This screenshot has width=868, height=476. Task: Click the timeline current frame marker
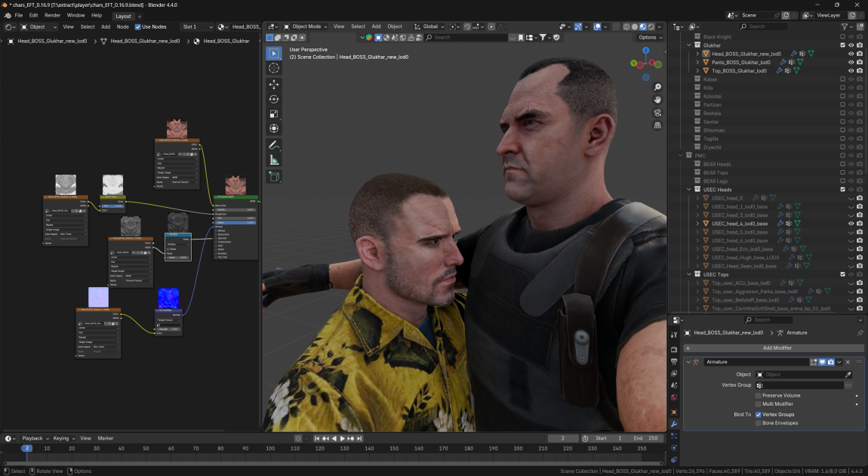(26, 448)
